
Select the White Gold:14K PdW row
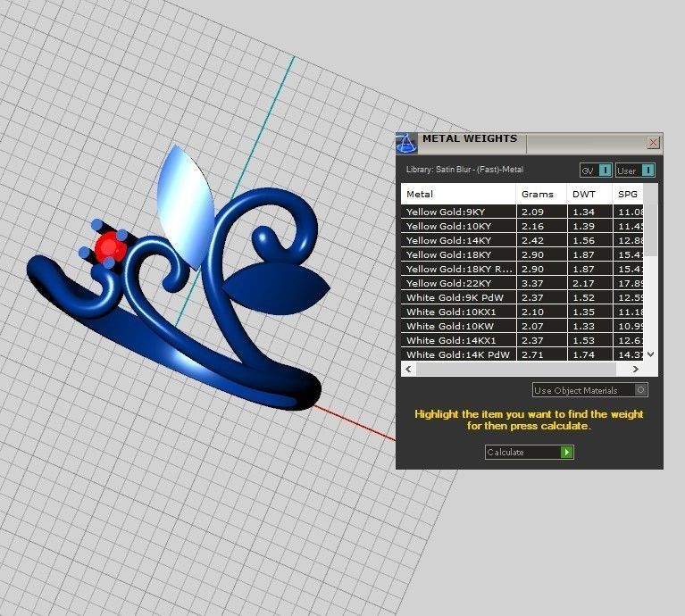(522, 354)
